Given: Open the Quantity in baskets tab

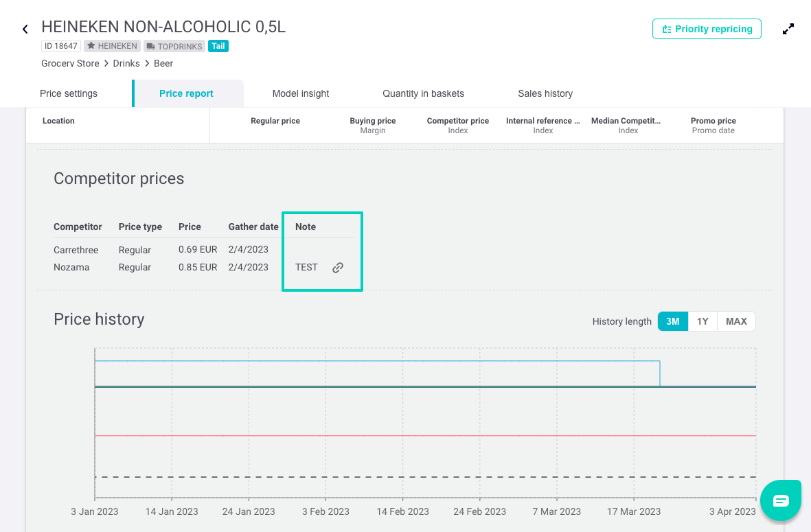Looking at the screenshot, I should [x=423, y=93].
